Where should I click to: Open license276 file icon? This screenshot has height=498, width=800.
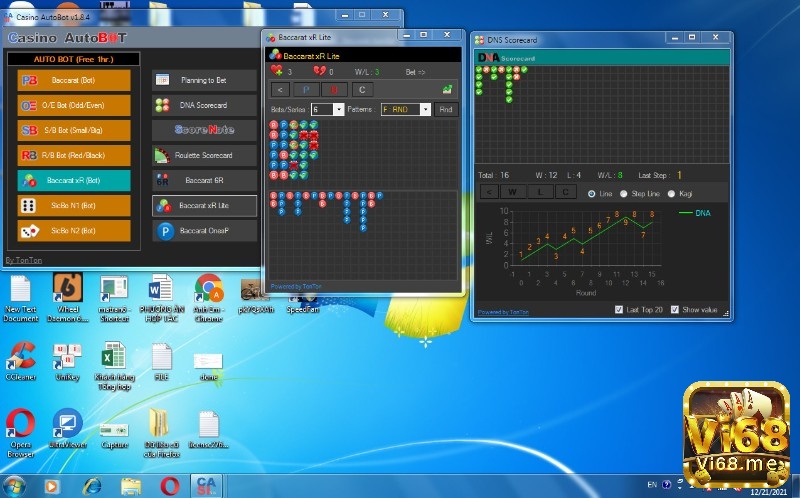tap(208, 430)
